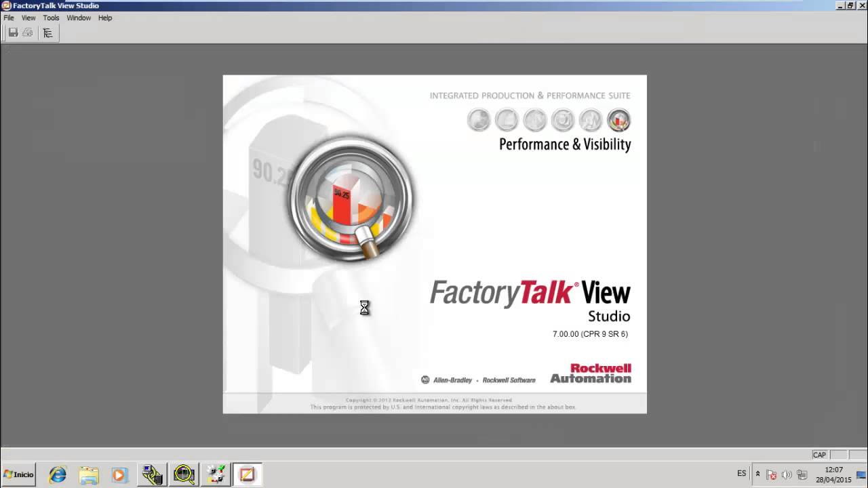Save the project using the Save toolbar icon
Screen dimensions: 868x488
tap(13, 32)
